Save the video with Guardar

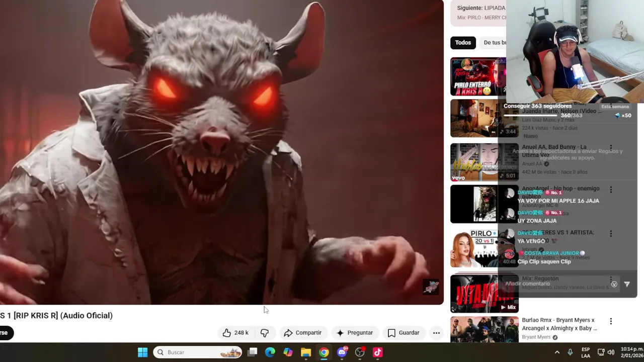click(x=404, y=333)
